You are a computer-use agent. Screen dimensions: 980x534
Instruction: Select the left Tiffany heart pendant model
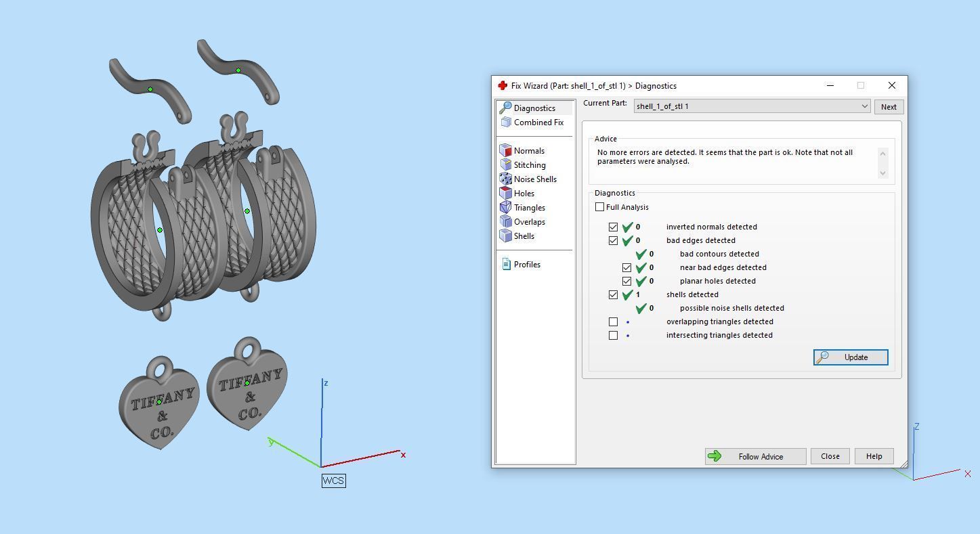point(159,403)
